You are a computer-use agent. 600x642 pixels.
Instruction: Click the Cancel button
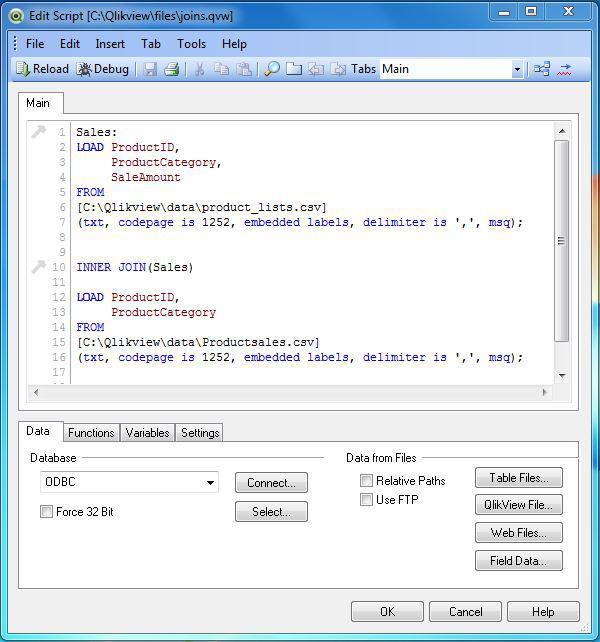(x=465, y=611)
